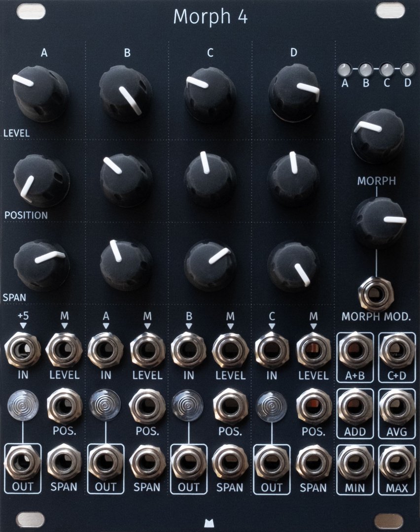Click channel C's clear output indicator lens
The height and width of the screenshot is (532, 420).
(x=188, y=405)
